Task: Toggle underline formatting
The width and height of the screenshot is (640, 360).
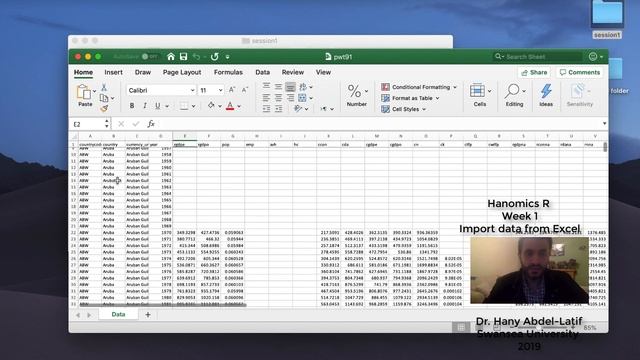Action: tap(158, 106)
